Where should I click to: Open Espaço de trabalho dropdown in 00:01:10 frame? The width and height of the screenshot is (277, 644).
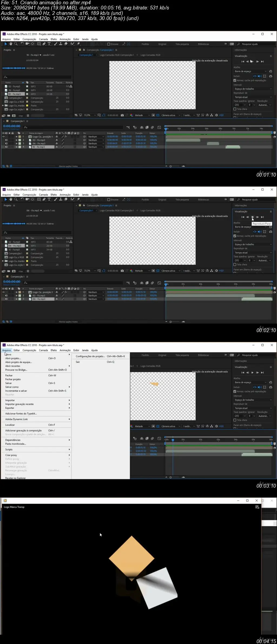click(253, 89)
